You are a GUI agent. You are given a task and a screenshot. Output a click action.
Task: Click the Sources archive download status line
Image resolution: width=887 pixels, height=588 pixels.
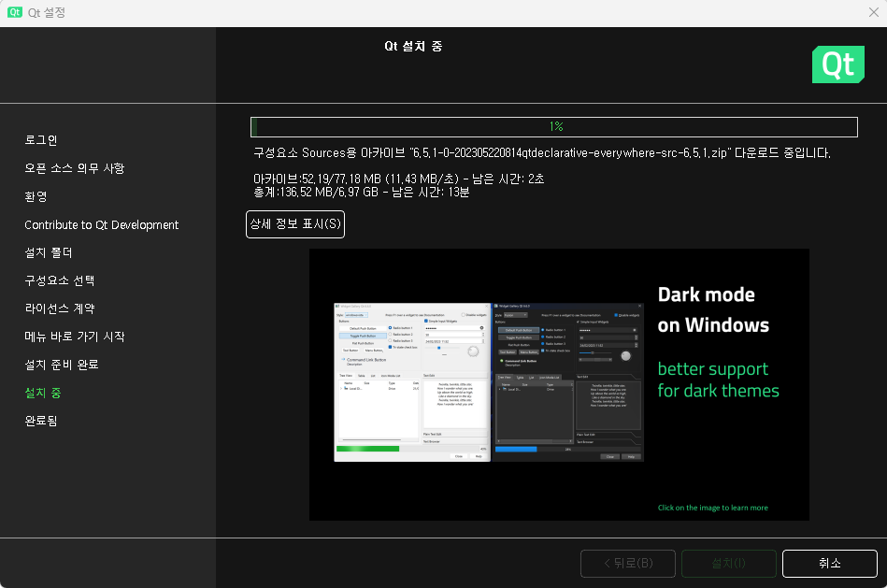(541, 152)
